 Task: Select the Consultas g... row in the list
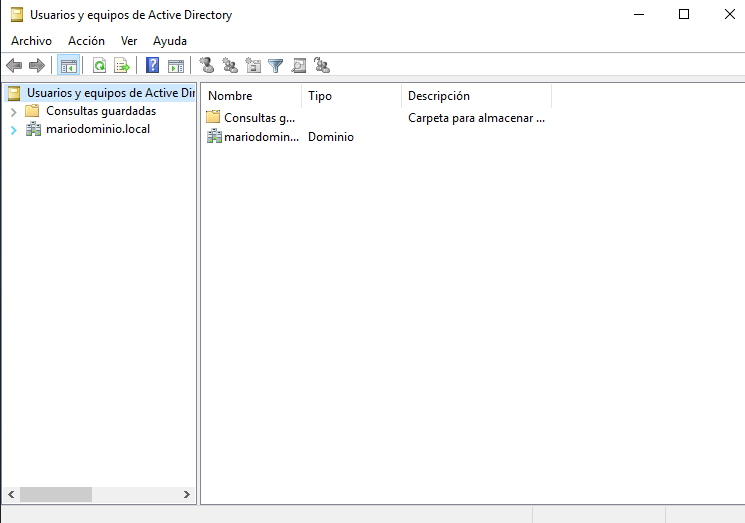tap(259, 117)
